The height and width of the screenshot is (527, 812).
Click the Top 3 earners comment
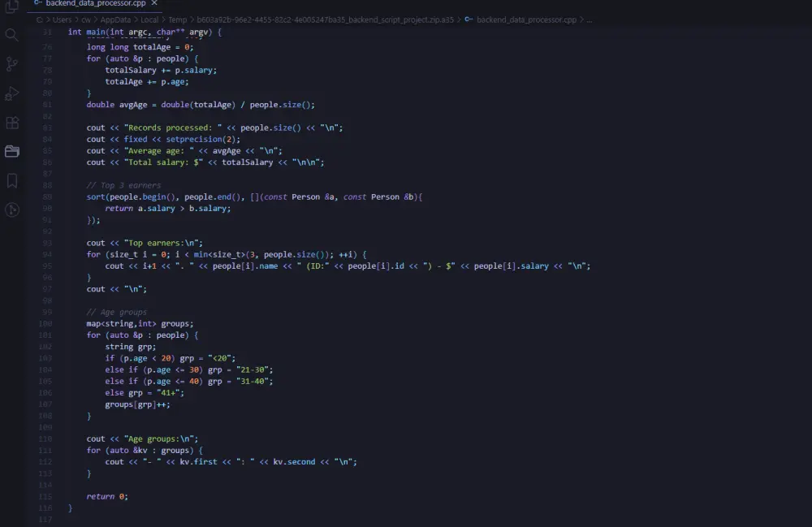(124, 185)
